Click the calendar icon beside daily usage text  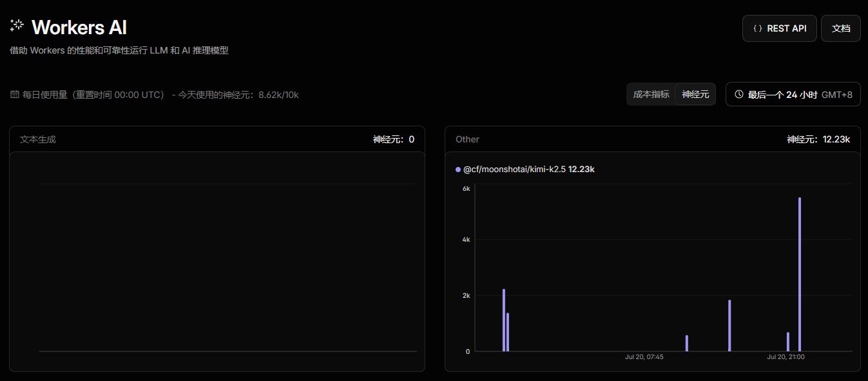click(x=15, y=95)
